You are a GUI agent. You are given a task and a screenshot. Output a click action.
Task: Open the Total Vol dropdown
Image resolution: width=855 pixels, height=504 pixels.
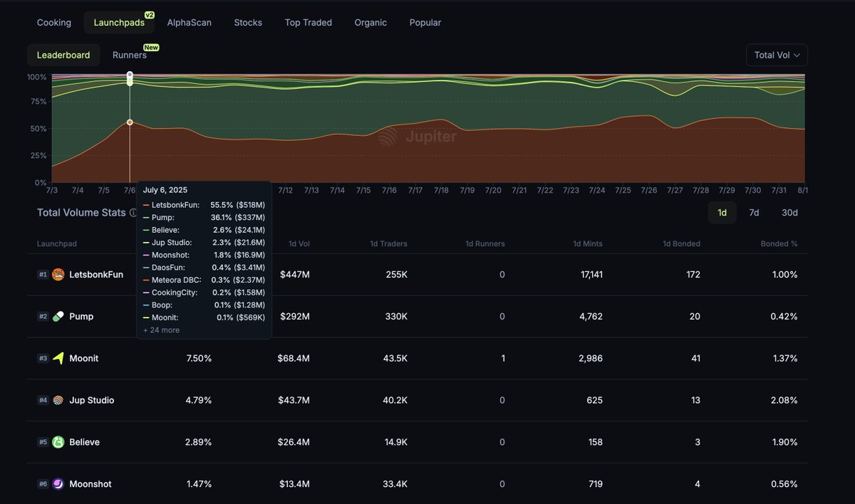[x=777, y=55]
